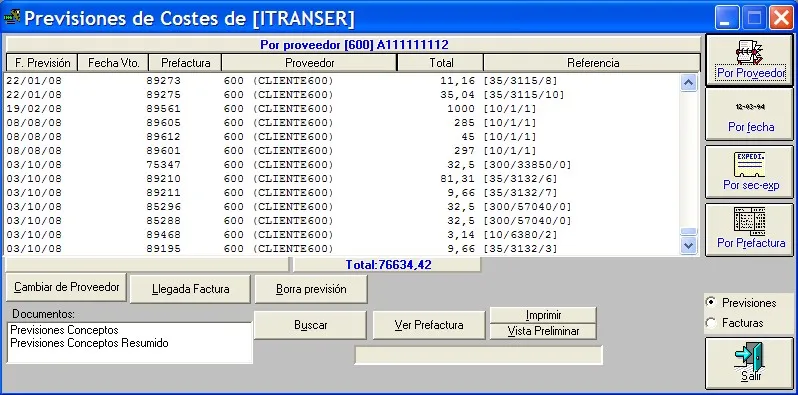Select the row with prefactura 89561
This screenshot has width=798, height=395.
pyautogui.click(x=341, y=108)
